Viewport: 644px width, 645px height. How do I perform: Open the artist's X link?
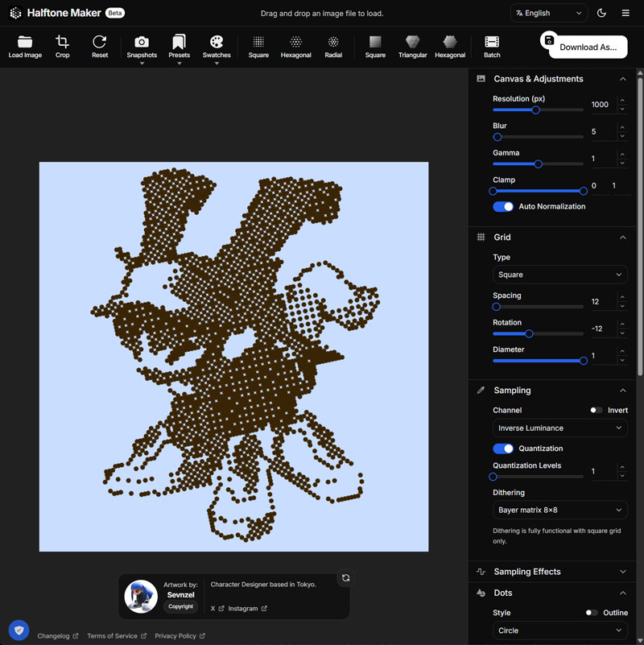(217, 609)
